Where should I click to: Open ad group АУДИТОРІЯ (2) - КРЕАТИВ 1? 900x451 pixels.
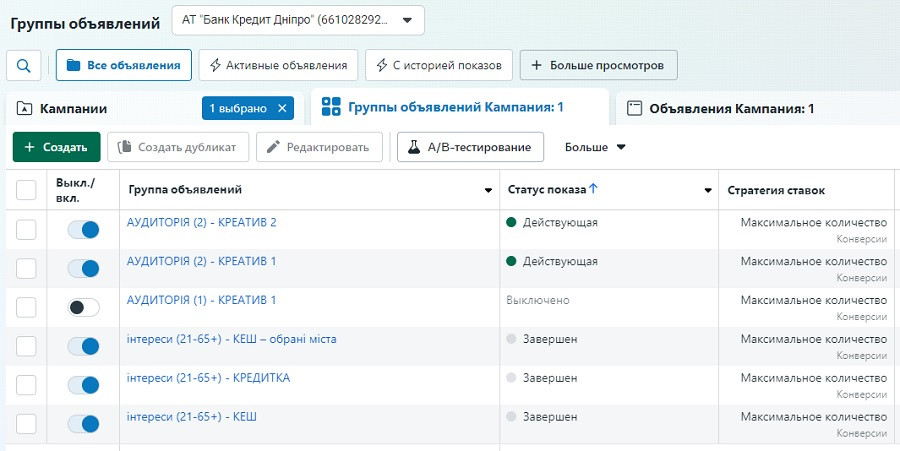(x=201, y=261)
